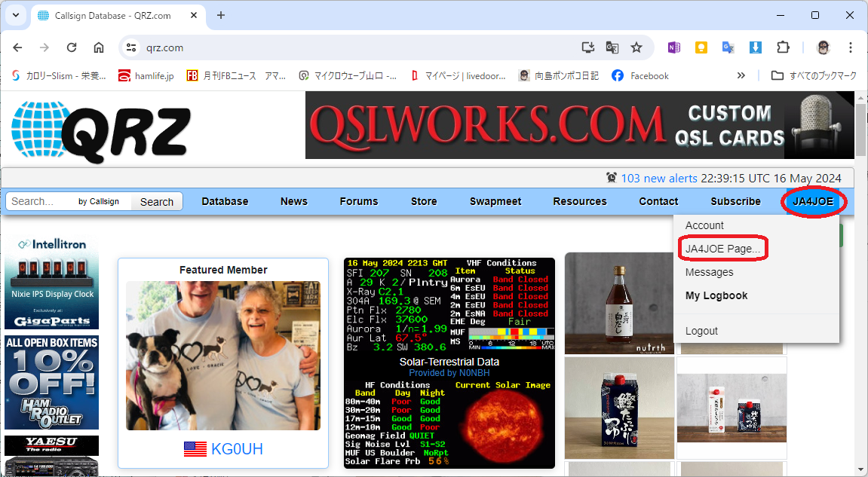Image resolution: width=868 pixels, height=477 pixels.
Task: Expand the tab search dropdown arrow
Action: (x=16, y=16)
